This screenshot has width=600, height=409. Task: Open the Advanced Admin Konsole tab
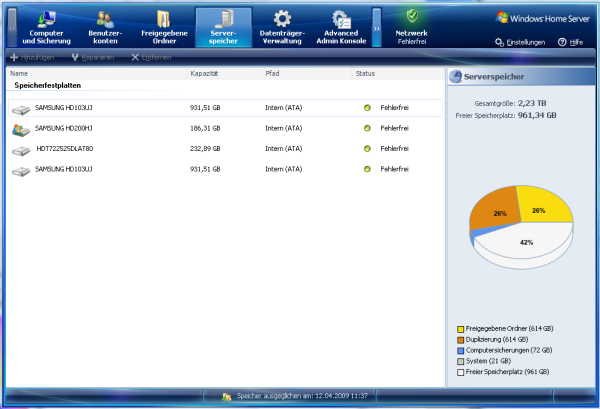(341, 27)
